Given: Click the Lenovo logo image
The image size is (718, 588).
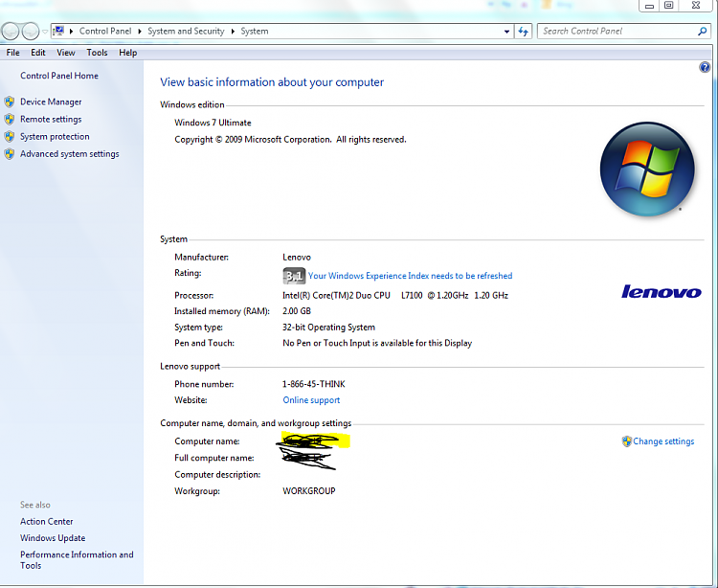Looking at the screenshot, I should (662, 292).
